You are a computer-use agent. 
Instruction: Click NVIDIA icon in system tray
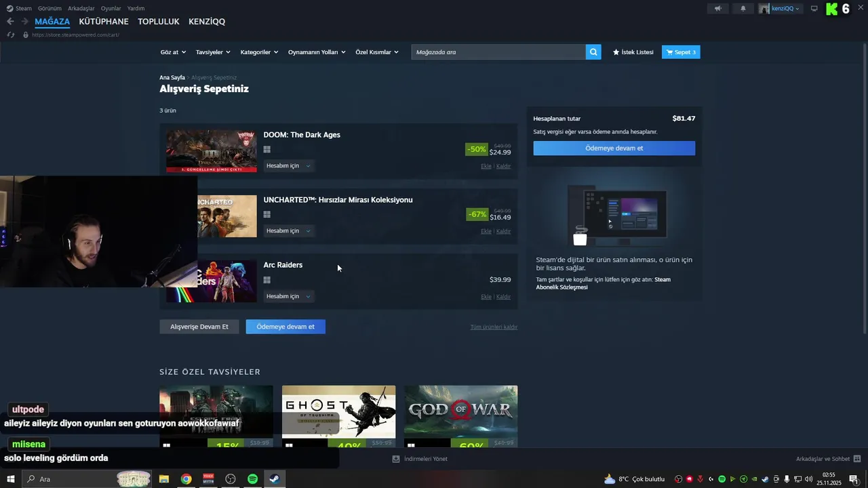tap(754, 479)
